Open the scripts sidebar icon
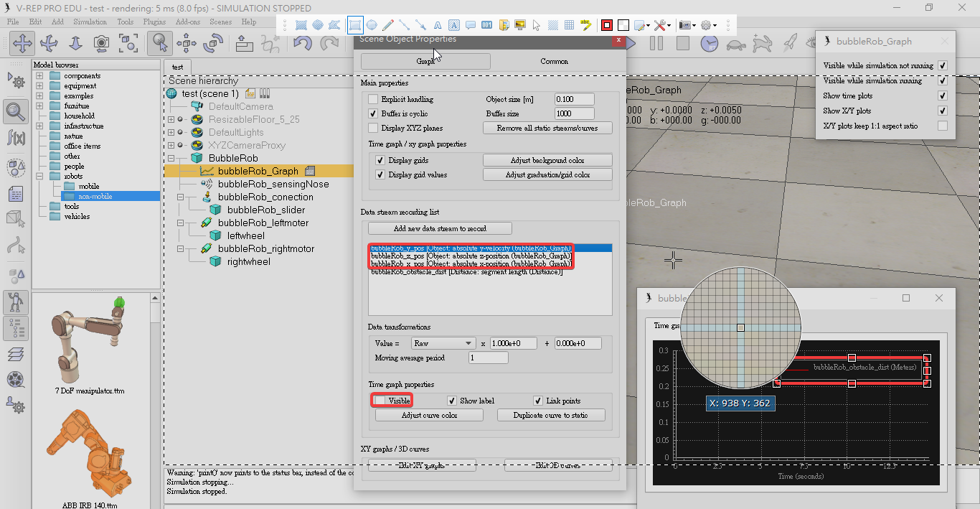Screen dimensions: 980x509 [16, 194]
